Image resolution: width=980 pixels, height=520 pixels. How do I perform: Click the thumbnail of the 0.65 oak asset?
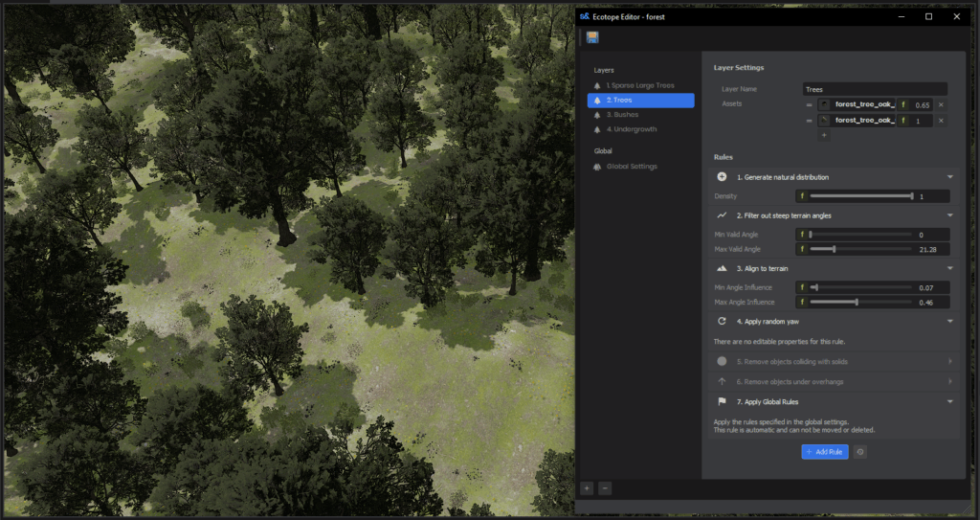pos(824,105)
